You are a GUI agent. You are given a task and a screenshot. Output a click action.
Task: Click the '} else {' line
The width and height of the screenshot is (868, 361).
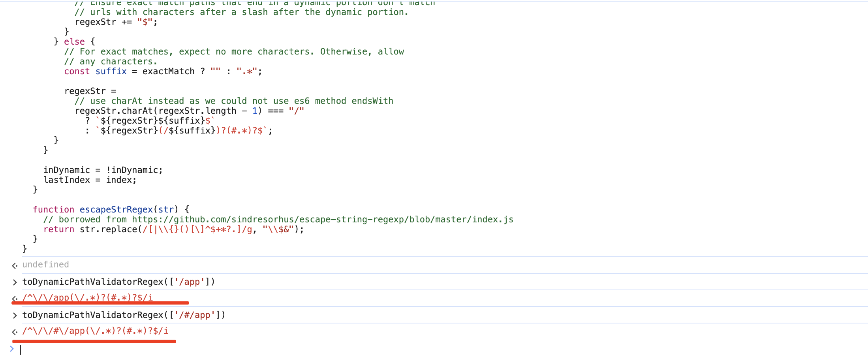[x=74, y=41]
